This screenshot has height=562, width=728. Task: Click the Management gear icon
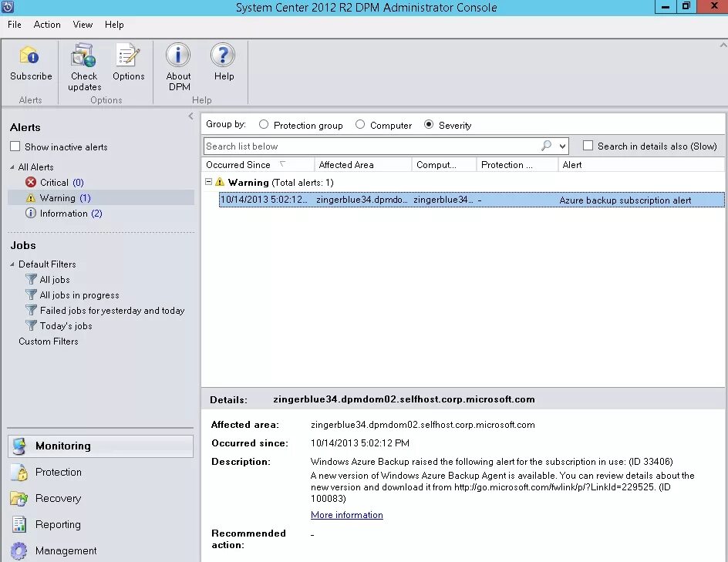point(19,551)
